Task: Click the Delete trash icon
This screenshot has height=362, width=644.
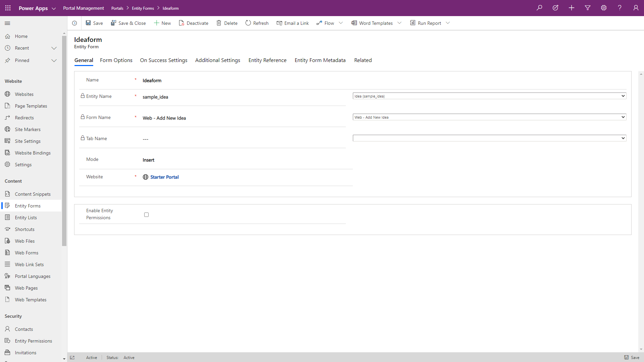Action: (219, 23)
